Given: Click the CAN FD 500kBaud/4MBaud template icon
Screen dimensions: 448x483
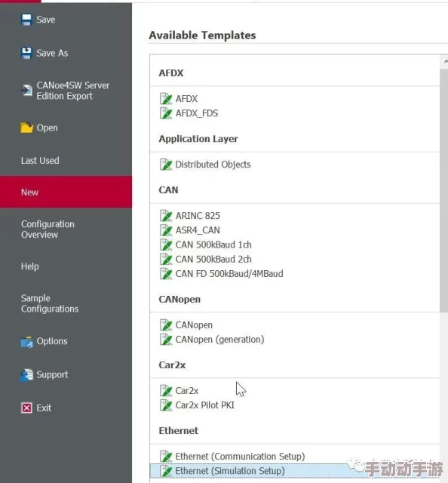Looking at the screenshot, I should coord(166,273).
